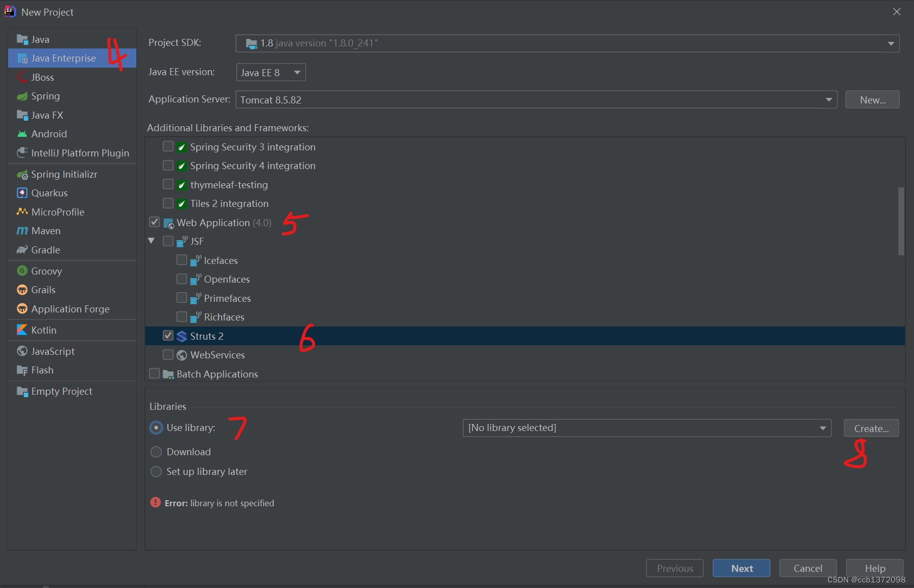Open the Project SDK dropdown

568,43
